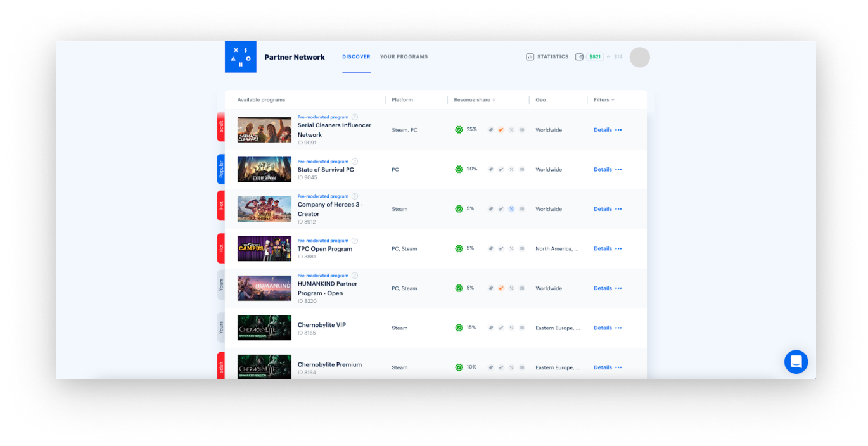
Task: Click orange rocket icon in HUMANKIND row
Action: [x=501, y=288]
